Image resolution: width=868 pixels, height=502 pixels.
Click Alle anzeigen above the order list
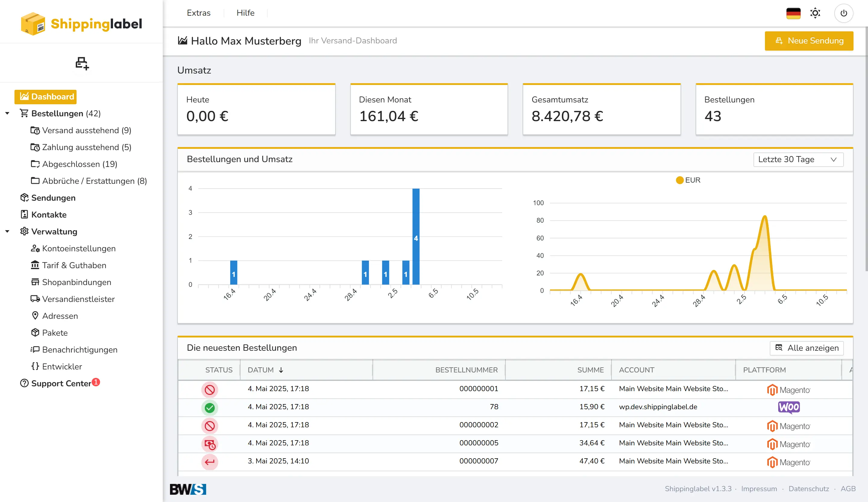coord(806,348)
